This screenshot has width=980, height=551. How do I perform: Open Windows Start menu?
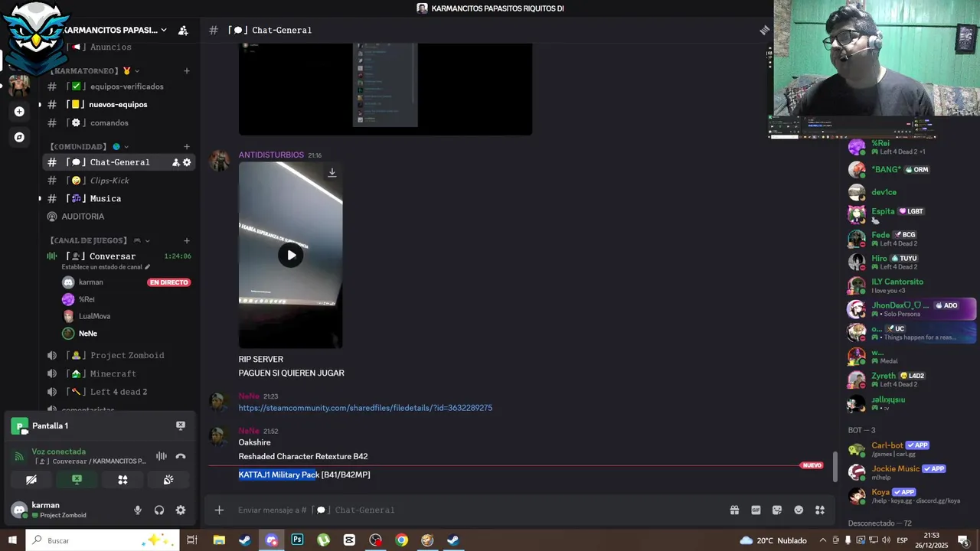[12, 540]
